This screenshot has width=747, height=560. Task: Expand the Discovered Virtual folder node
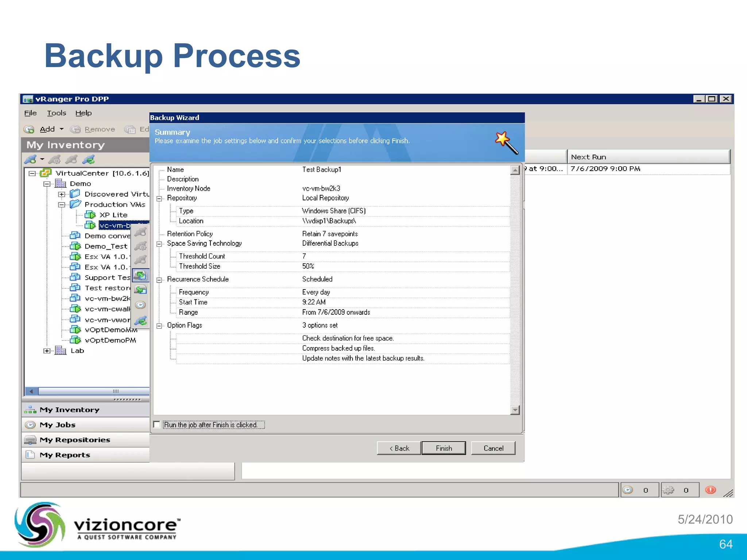[62, 194]
